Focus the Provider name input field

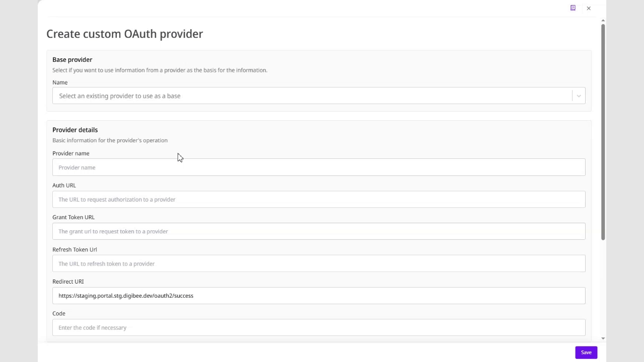coord(318,167)
